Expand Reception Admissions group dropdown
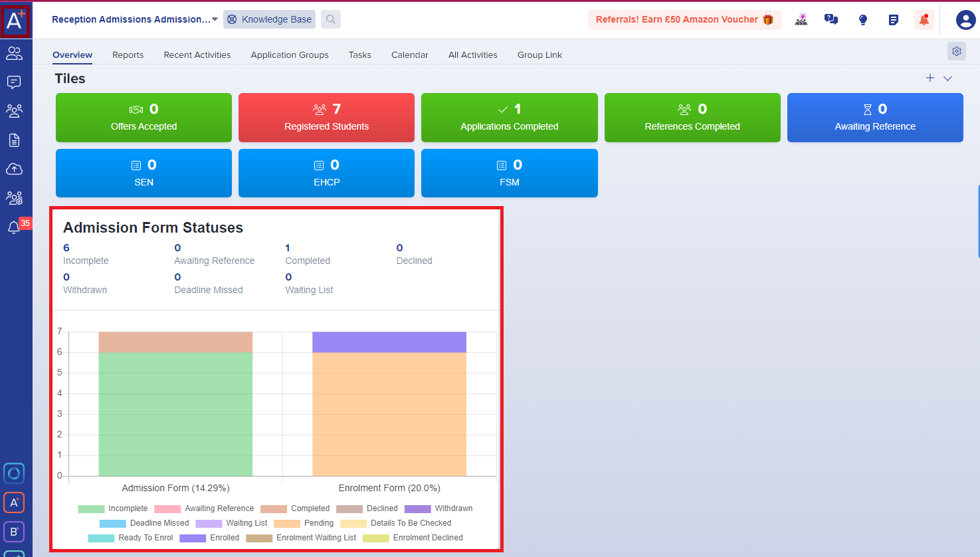This screenshot has width=980, height=557. point(135,19)
